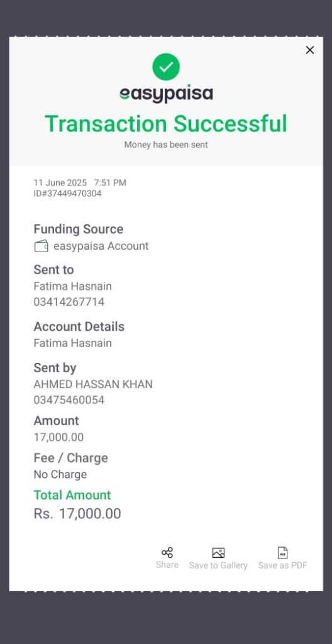
Task: Click sender phone number 03475460054
Action: [x=69, y=400]
